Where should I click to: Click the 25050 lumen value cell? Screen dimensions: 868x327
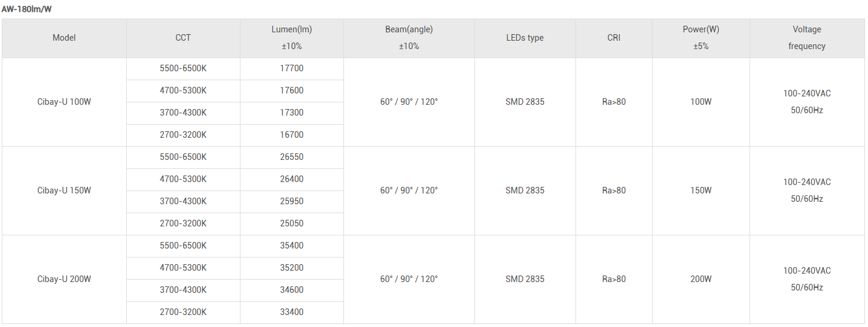[x=291, y=223]
